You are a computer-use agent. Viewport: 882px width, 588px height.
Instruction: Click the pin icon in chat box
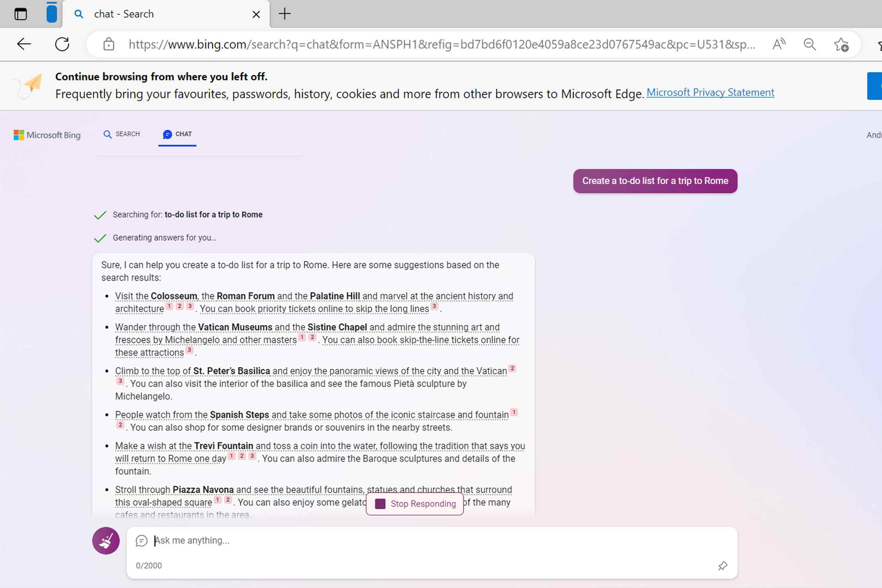[722, 566]
